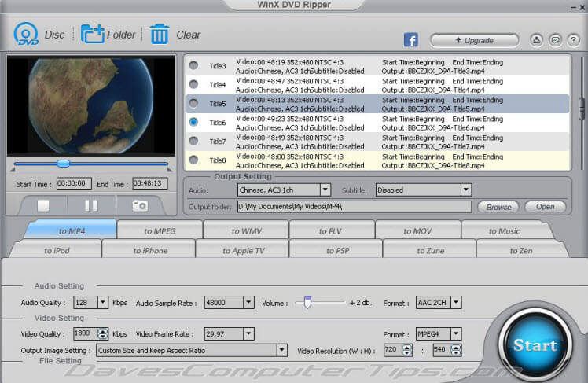The width and height of the screenshot is (588, 383).
Task: Click the End Time field
Action: (x=149, y=183)
